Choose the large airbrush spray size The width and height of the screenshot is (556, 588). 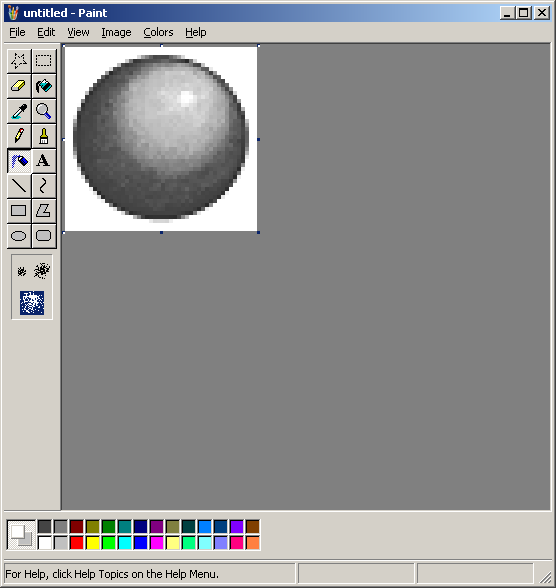(32, 303)
